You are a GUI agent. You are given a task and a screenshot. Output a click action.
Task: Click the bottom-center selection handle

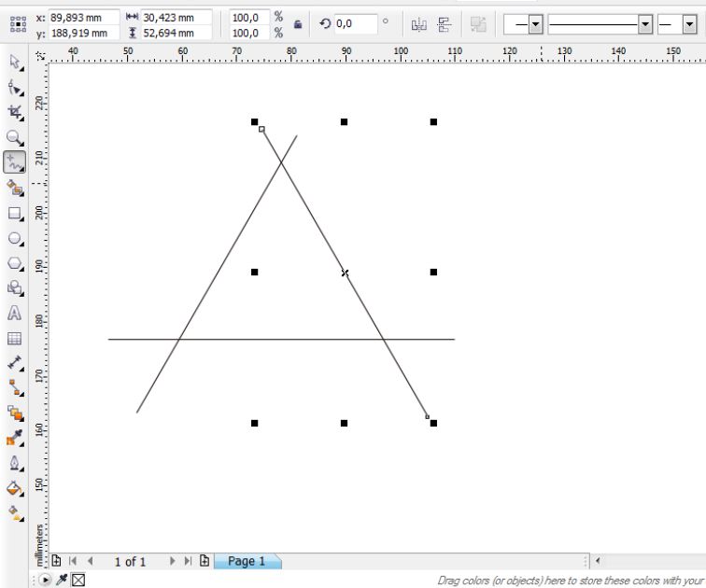(x=344, y=423)
